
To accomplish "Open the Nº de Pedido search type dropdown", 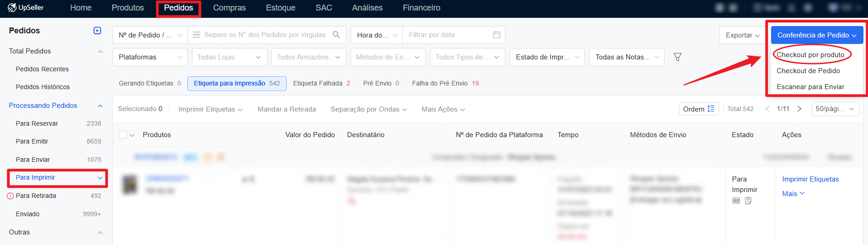I will pyautogui.click(x=150, y=35).
